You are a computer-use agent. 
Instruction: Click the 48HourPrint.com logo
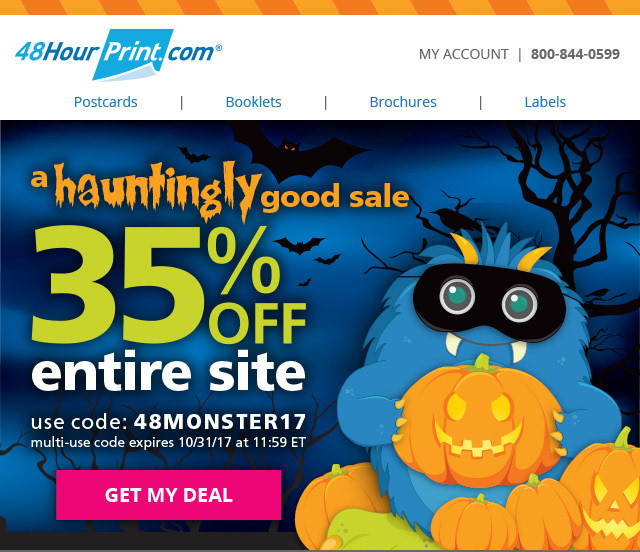(x=118, y=54)
